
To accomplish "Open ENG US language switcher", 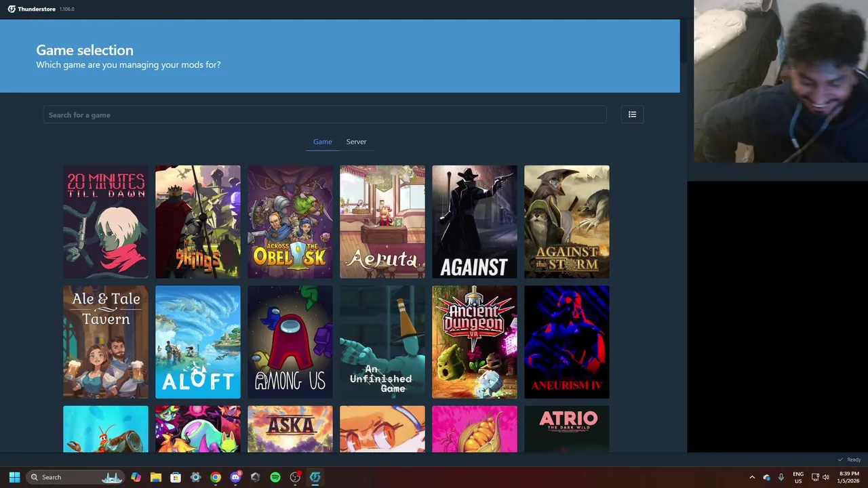I will tap(798, 477).
